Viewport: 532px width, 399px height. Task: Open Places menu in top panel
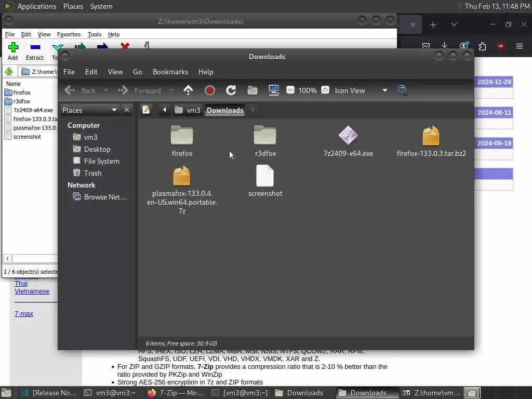[x=73, y=6]
